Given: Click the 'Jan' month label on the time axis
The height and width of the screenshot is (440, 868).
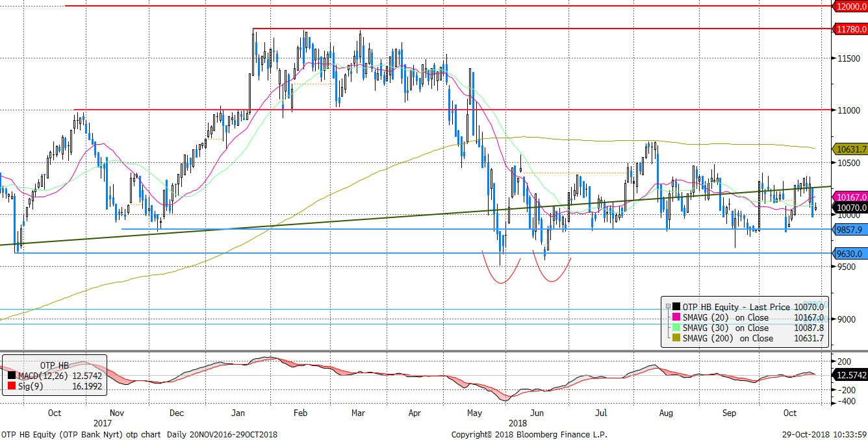Looking at the screenshot, I should [238, 412].
